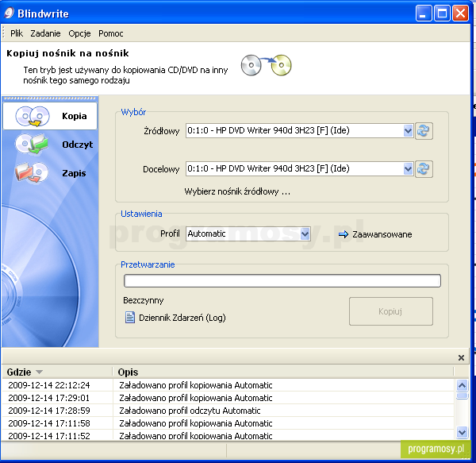The image size is (476, 463).
Task: Refresh the Docelowy drive list
Action: 424,169
